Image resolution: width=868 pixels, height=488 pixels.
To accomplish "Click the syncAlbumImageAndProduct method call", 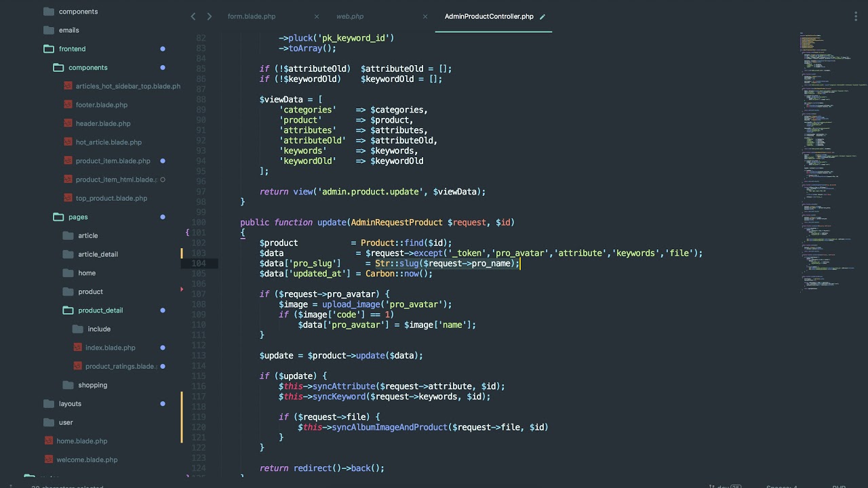I will 390,427.
